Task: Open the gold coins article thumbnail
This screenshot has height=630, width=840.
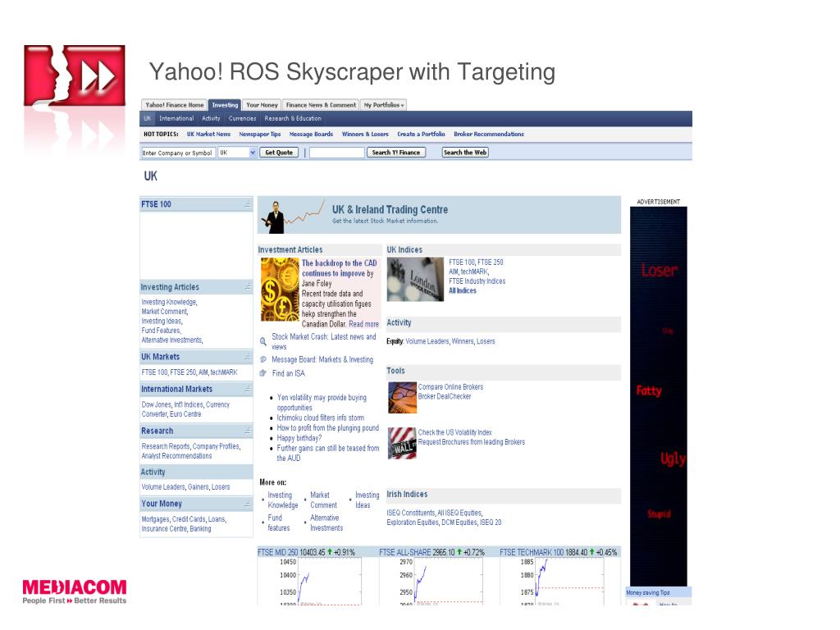Action: tap(280, 290)
